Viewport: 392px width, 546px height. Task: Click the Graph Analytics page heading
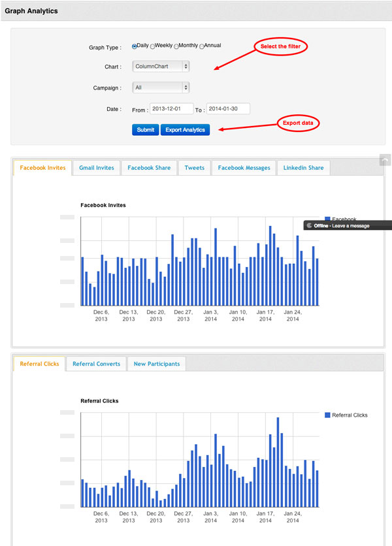pos(31,11)
